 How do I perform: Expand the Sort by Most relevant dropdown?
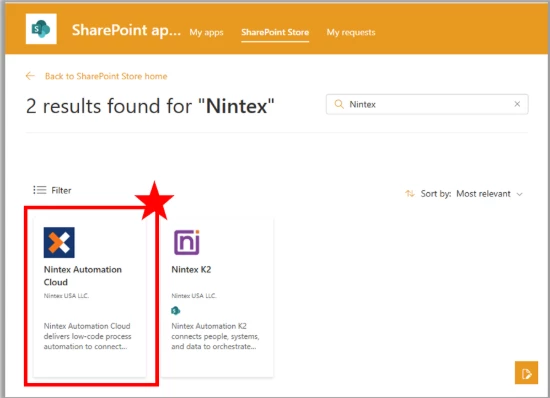point(464,194)
